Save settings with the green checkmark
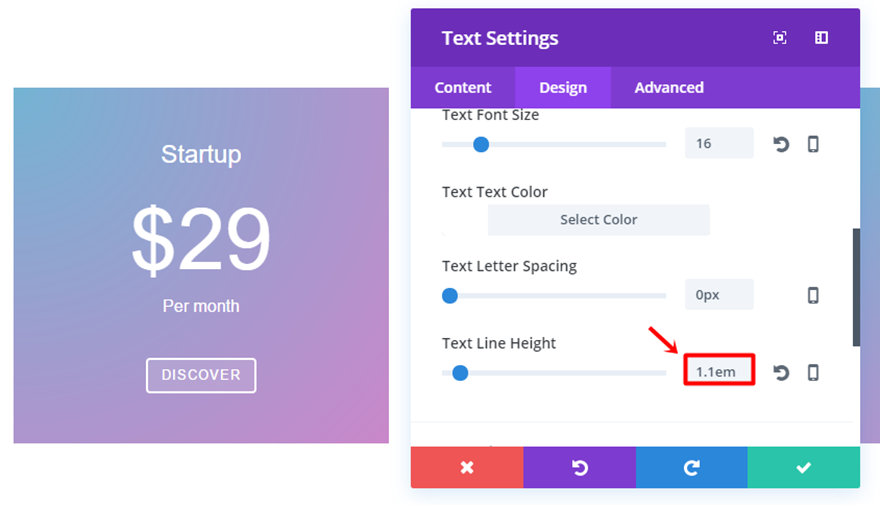This screenshot has width=880, height=505. pos(803,467)
